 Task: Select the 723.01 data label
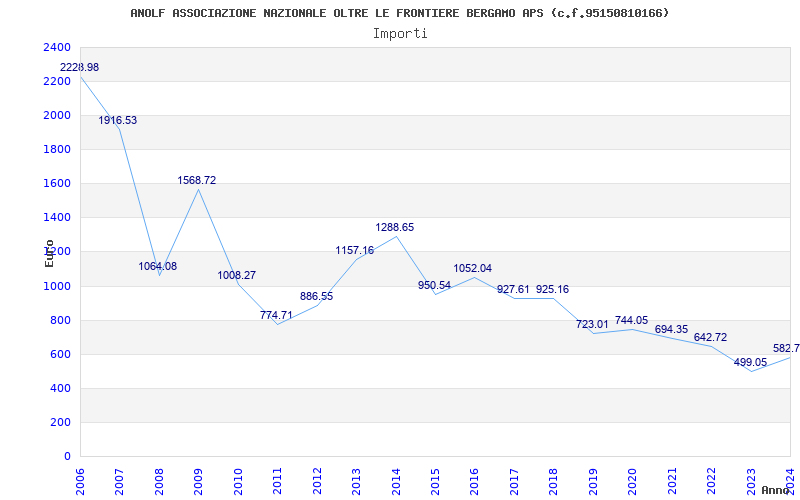[x=592, y=324]
